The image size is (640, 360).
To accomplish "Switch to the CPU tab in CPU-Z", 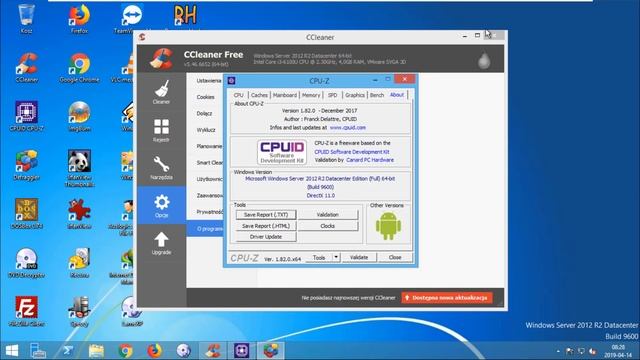I will pos(238,95).
